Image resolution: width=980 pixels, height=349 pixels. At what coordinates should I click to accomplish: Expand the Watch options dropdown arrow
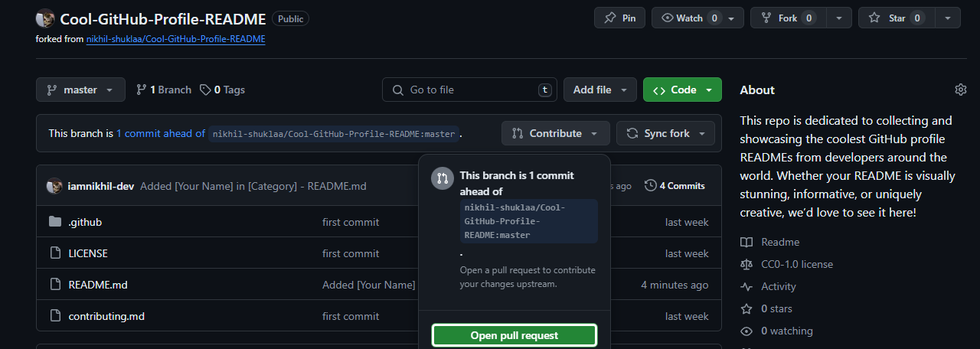(732, 18)
